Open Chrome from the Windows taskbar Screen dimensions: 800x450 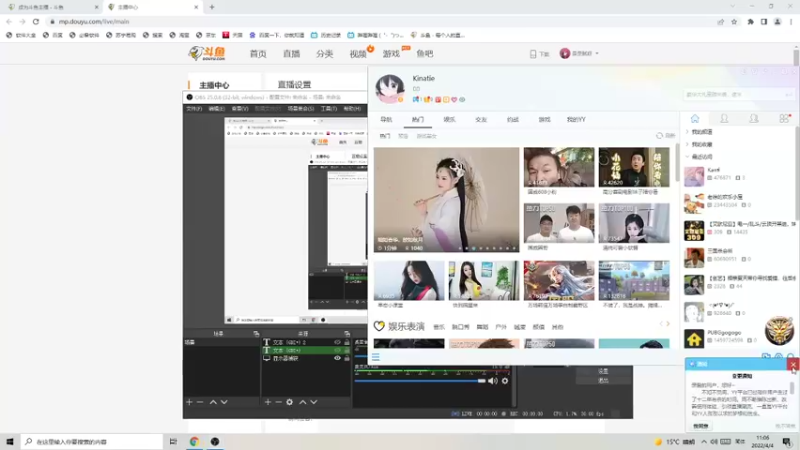(194, 441)
